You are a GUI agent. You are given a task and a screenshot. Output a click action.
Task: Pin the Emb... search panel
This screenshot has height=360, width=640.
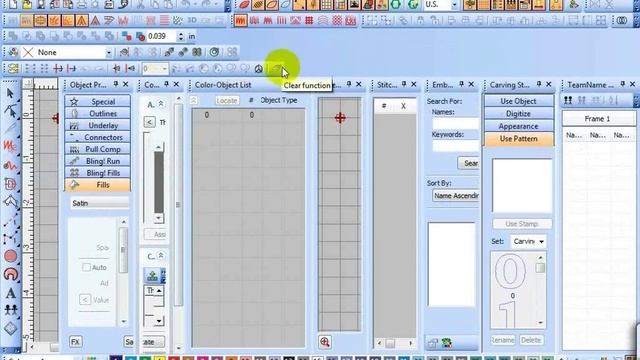pos(462,84)
